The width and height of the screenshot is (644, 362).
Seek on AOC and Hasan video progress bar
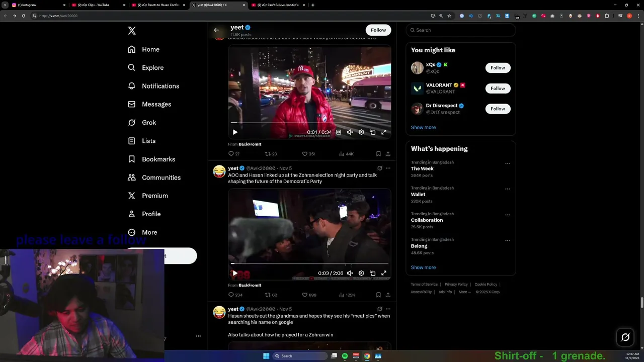(x=309, y=263)
